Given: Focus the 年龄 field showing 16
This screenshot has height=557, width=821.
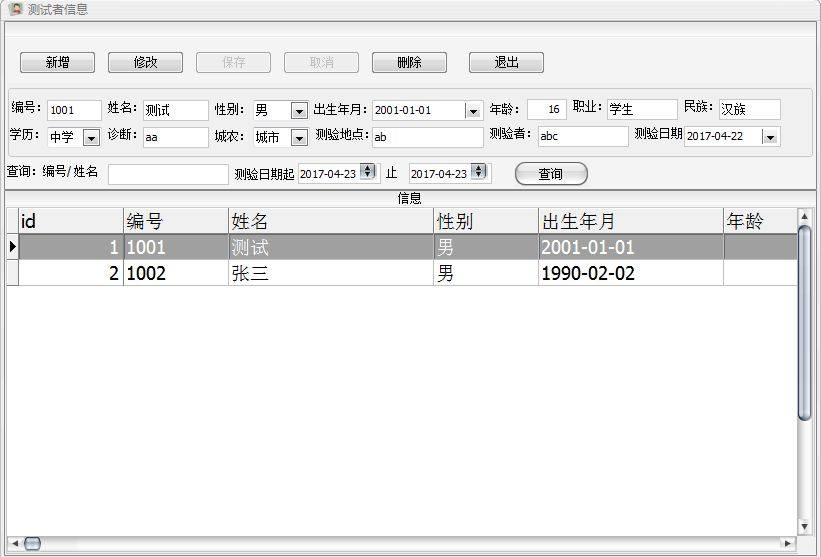Looking at the screenshot, I should [x=547, y=109].
